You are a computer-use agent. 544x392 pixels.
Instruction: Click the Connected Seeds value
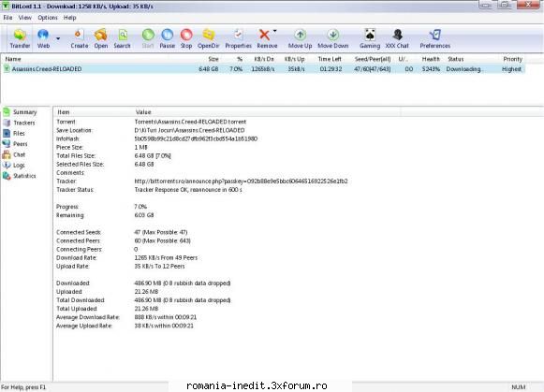coord(161,232)
